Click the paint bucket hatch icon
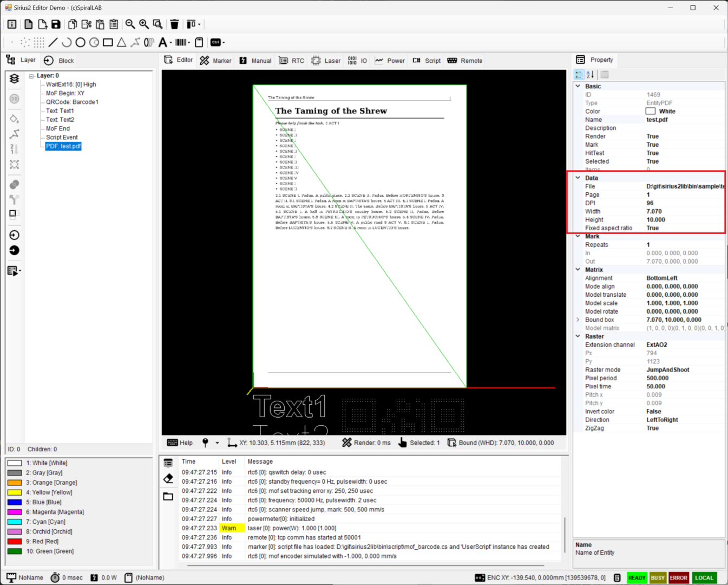728x585 pixels. click(x=15, y=119)
